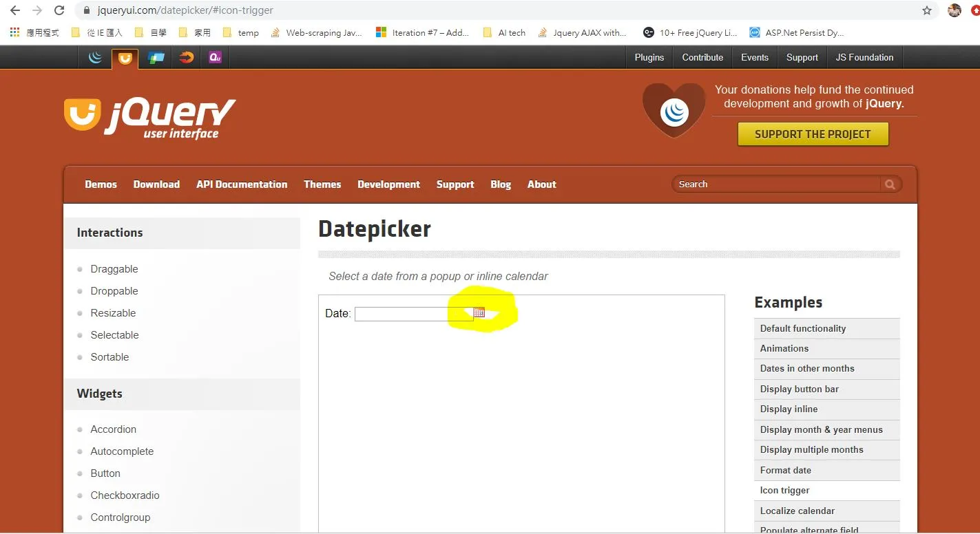This screenshot has height=534, width=980.
Task: Open the Iteration #7 – Add... bookmark
Action: 422,32
